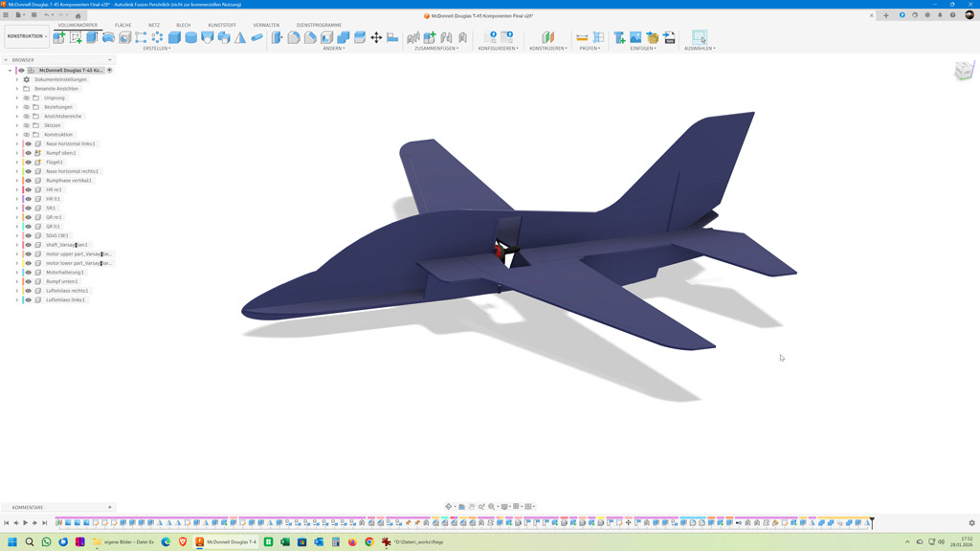Hide the Flügel:1 component
Screen dimensions: 980x551
tap(28, 163)
